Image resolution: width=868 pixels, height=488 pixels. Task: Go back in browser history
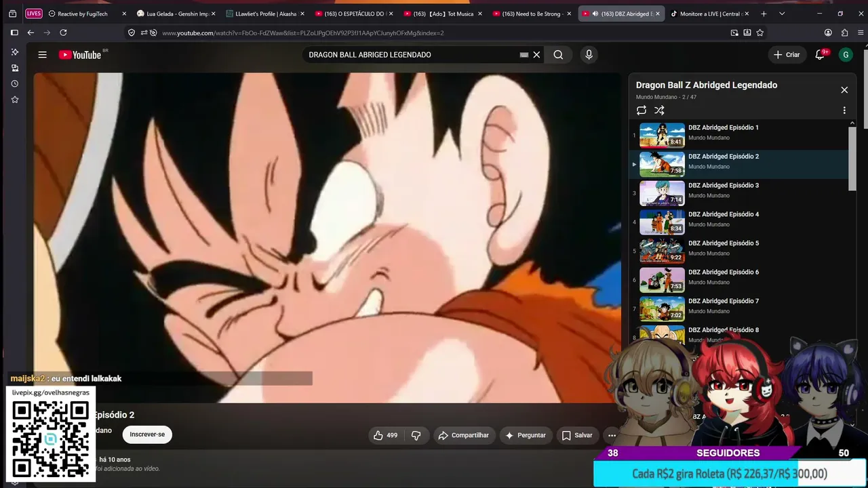pyautogui.click(x=31, y=33)
